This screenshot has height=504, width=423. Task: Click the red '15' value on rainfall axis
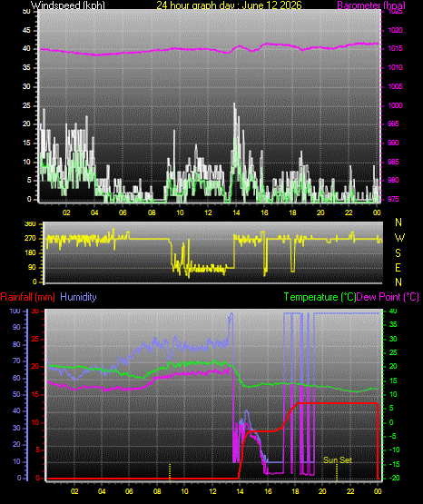coord(35,394)
